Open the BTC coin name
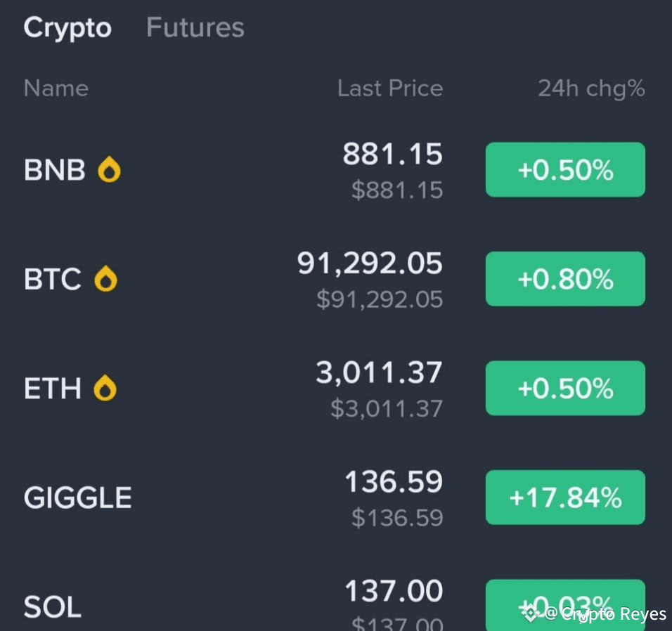Screen dimensions: 672x631 click(53, 279)
